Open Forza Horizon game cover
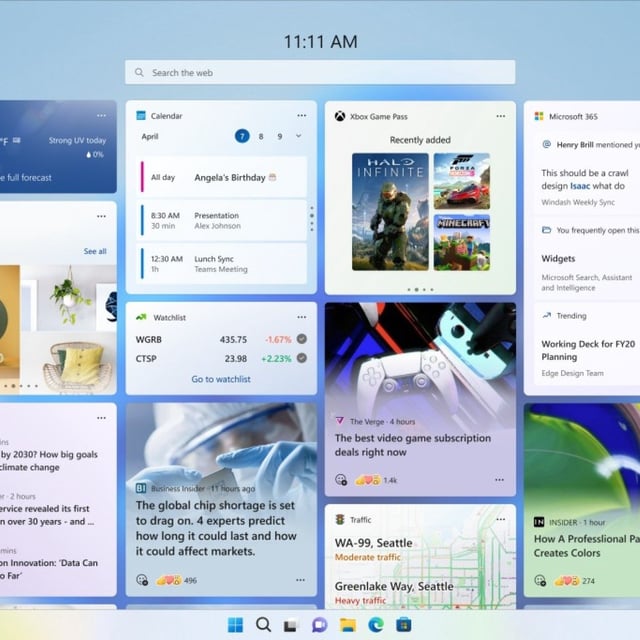The width and height of the screenshot is (640, 640). click(x=462, y=181)
